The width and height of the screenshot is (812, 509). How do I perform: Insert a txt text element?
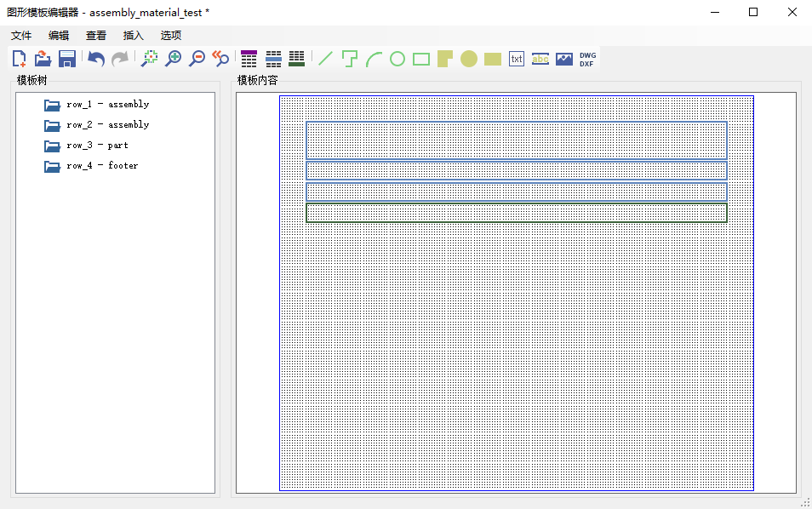pyautogui.click(x=517, y=59)
